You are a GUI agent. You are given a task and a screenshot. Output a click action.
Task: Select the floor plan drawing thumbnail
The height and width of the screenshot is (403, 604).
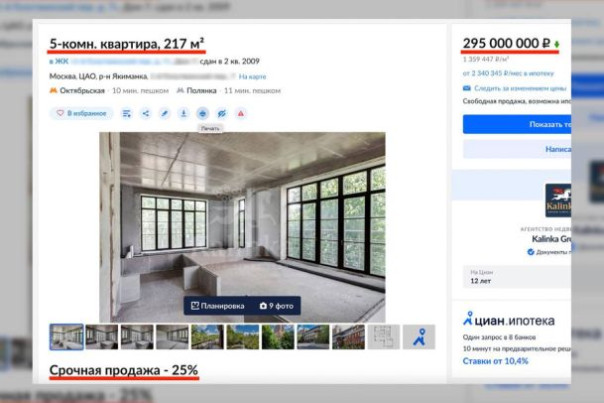click(x=383, y=337)
